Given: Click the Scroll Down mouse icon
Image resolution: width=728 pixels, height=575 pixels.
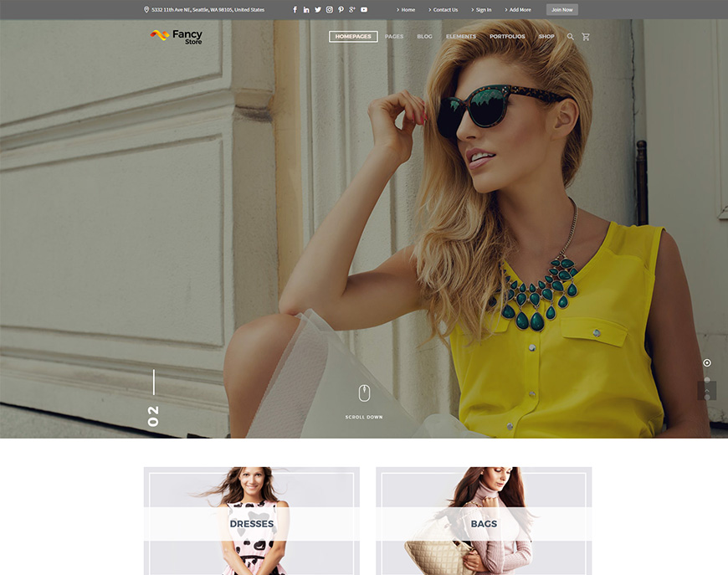Looking at the screenshot, I should tap(363, 392).
